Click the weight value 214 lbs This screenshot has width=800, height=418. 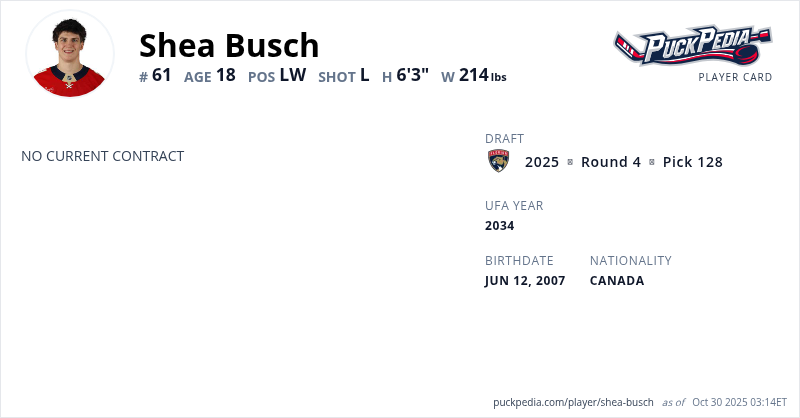[482, 75]
